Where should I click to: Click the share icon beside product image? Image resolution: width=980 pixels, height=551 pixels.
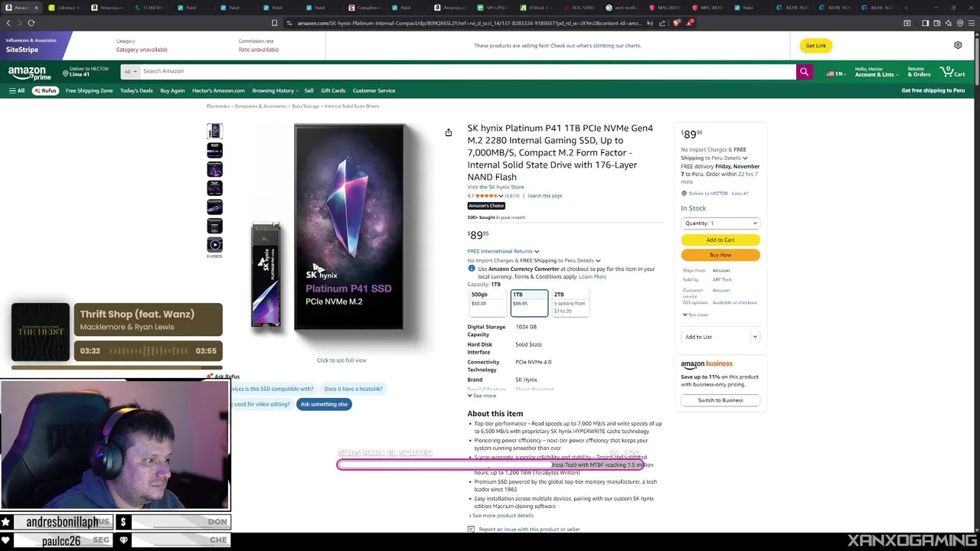[x=449, y=132]
